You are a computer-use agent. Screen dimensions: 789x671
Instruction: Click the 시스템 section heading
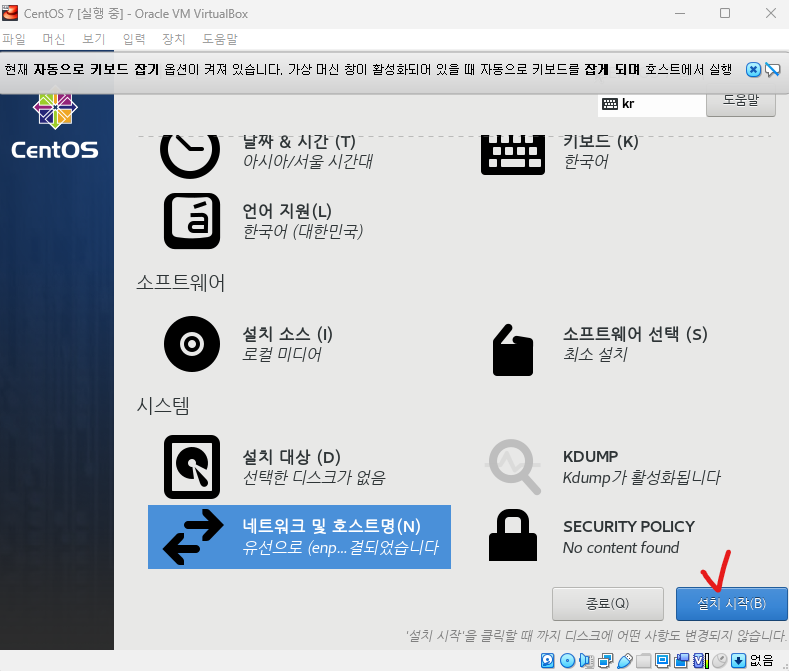[x=163, y=405]
